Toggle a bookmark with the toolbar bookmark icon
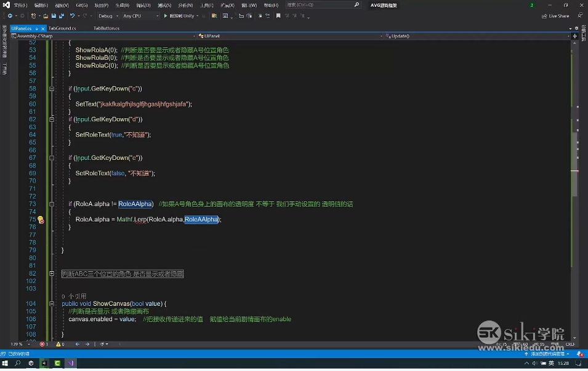This screenshot has width=588, height=371. [x=278, y=16]
